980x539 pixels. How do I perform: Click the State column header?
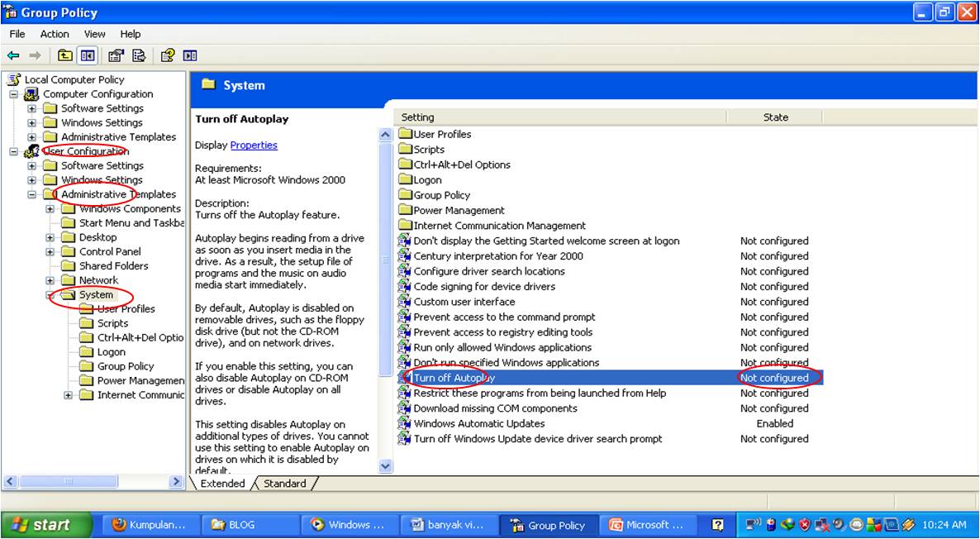pos(775,117)
